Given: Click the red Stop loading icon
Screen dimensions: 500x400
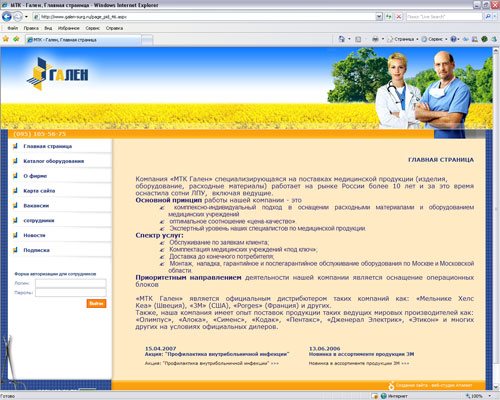Looking at the screenshot, I should coord(399,16).
